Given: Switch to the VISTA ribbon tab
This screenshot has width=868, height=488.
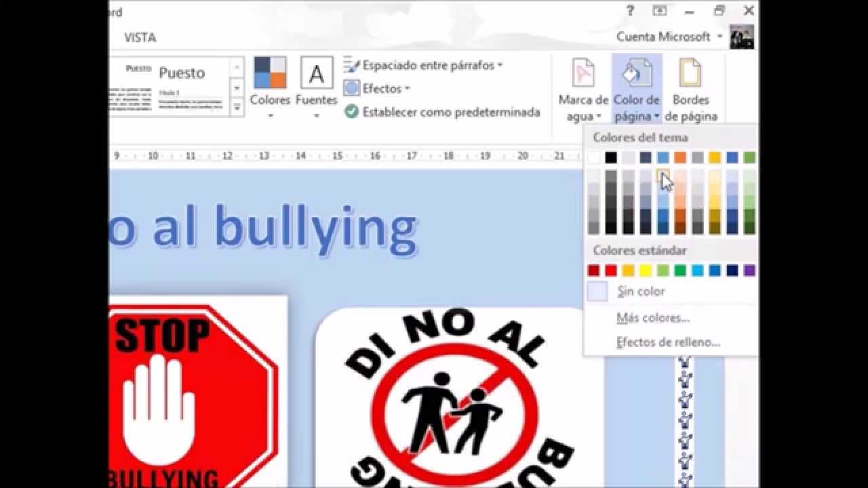Looking at the screenshot, I should (140, 38).
